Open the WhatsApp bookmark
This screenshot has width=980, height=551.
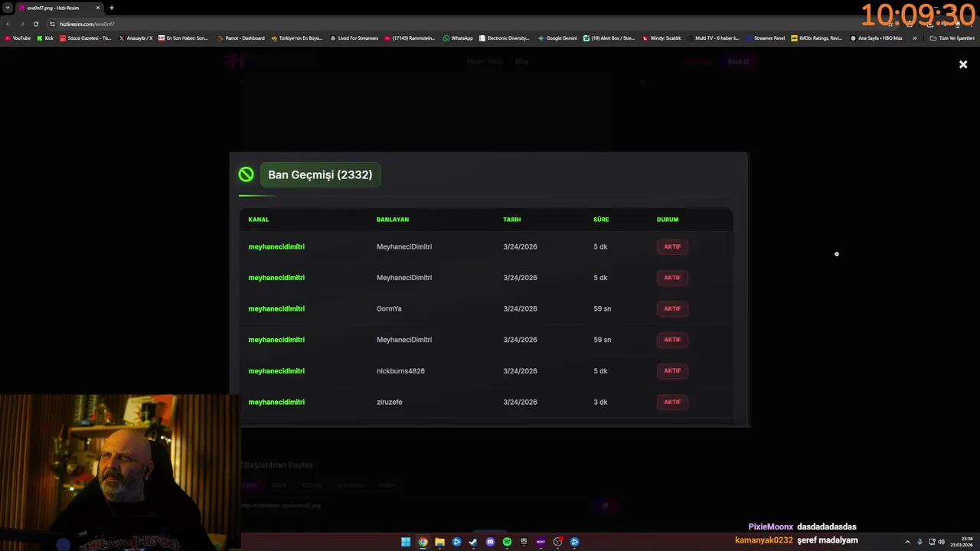coord(458,37)
